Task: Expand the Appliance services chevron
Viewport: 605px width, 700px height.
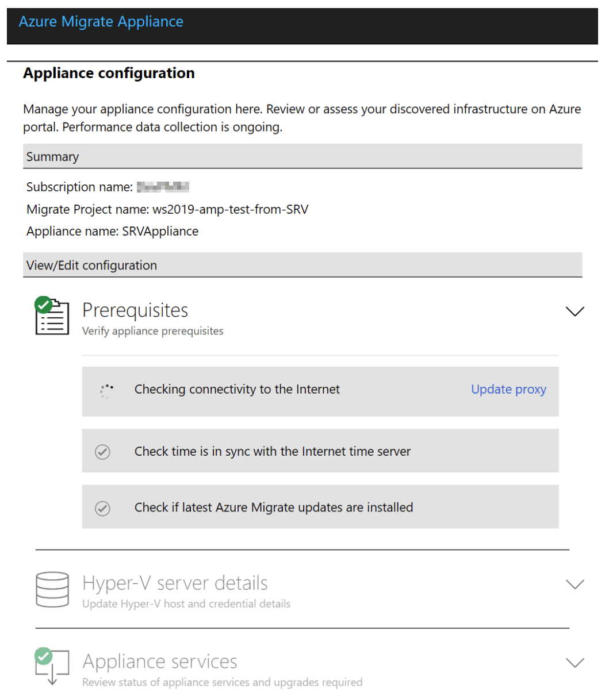Action: pyautogui.click(x=575, y=663)
